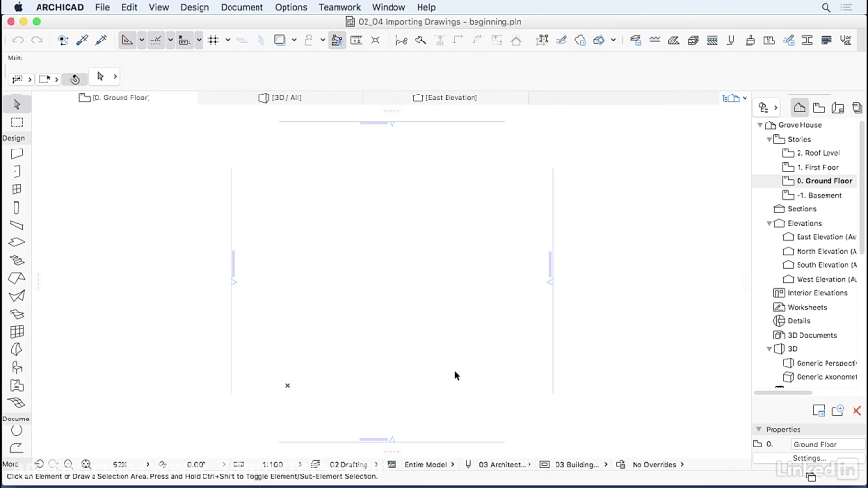Select the Window tool
This screenshot has width=868, height=488.
pos(16,189)
